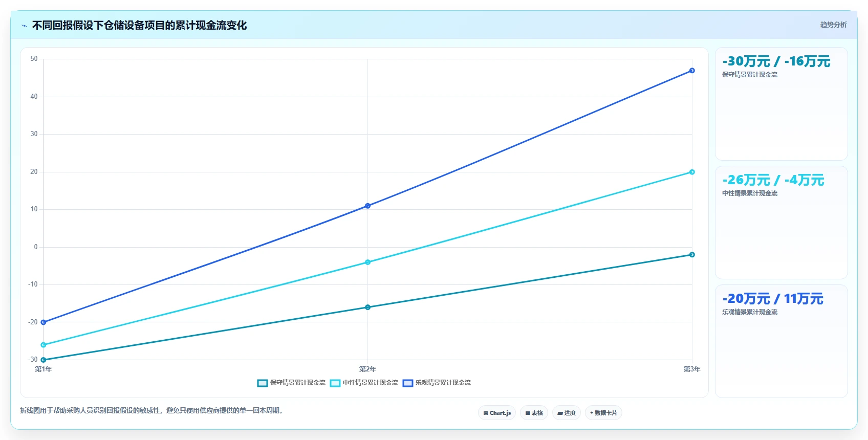Click the footnote text starting with 折线图用于帮助采购人员
The height and width of the screenshot is (440, 868).
point(153,410)
